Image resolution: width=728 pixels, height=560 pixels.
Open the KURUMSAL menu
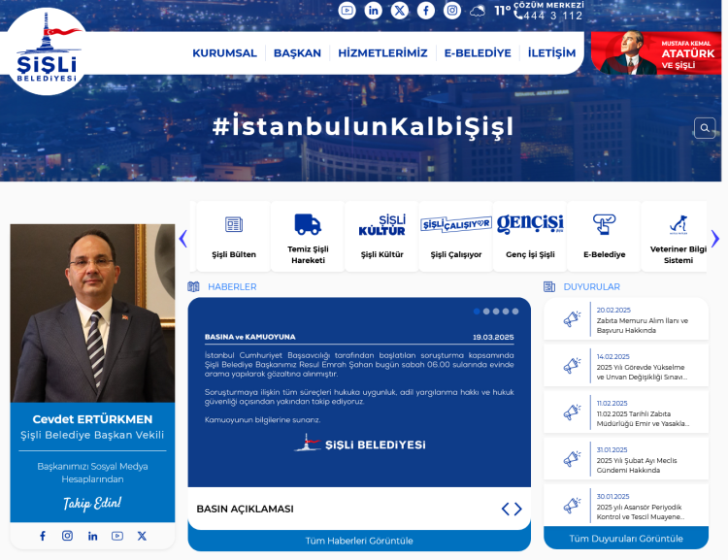tap(224, 53)
